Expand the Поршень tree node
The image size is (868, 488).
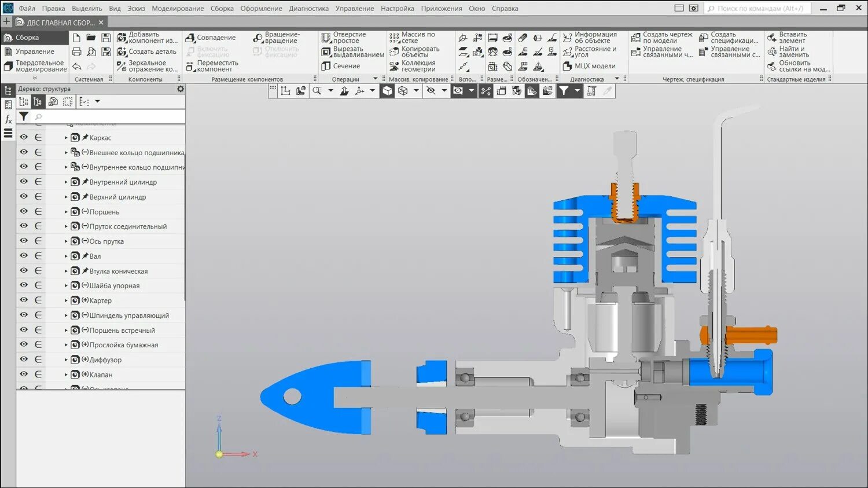(66, 212)
